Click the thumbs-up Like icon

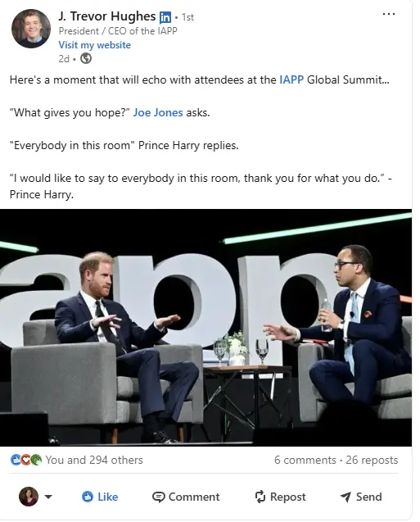coord(88,497)
